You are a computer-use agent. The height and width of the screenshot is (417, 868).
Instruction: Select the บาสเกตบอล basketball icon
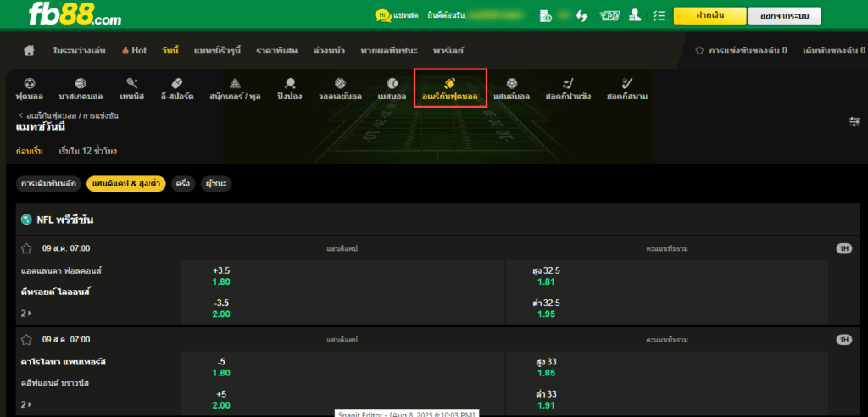click(81, 84)
